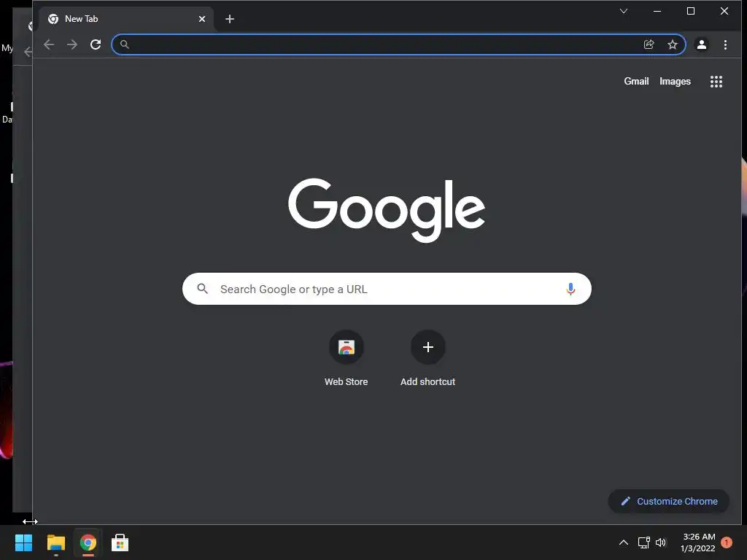Click the forward navigation arrow
The width and height of the screenshot is (747, 560).
pos(72,44)
